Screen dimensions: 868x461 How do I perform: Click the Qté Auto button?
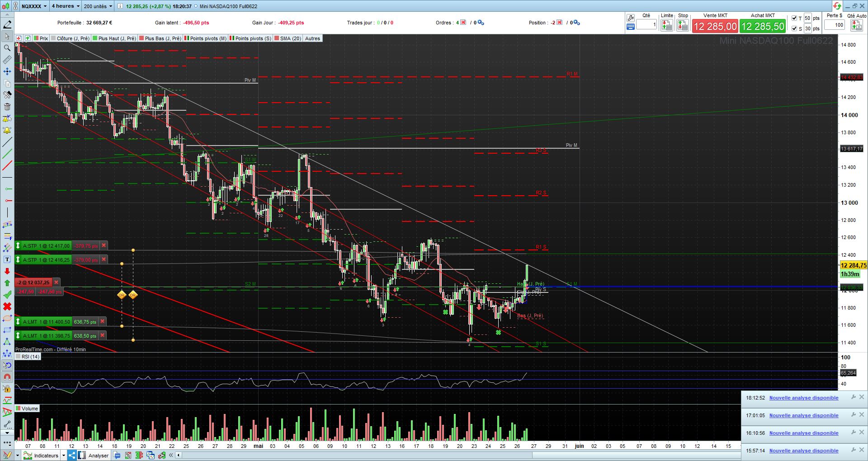tap(857, 25)
